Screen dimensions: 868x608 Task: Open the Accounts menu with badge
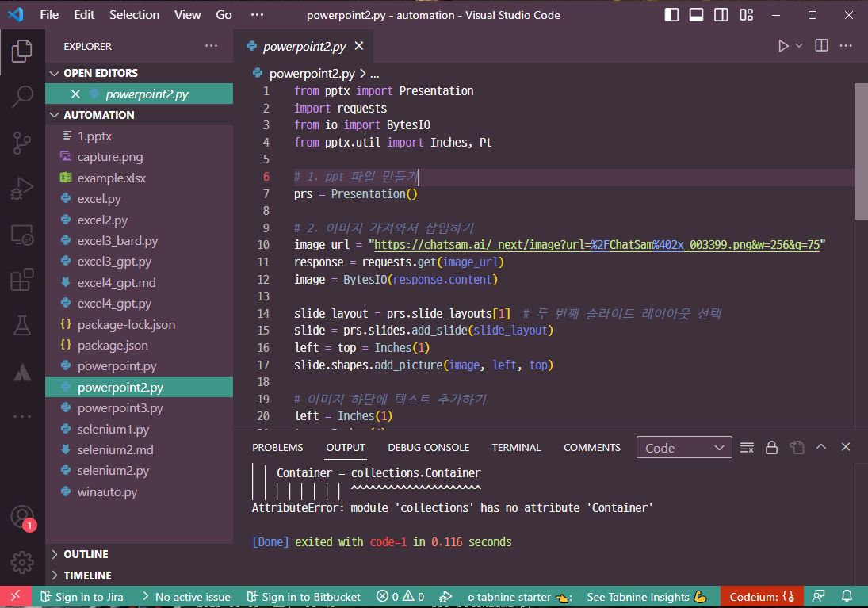tap(22, 518)
